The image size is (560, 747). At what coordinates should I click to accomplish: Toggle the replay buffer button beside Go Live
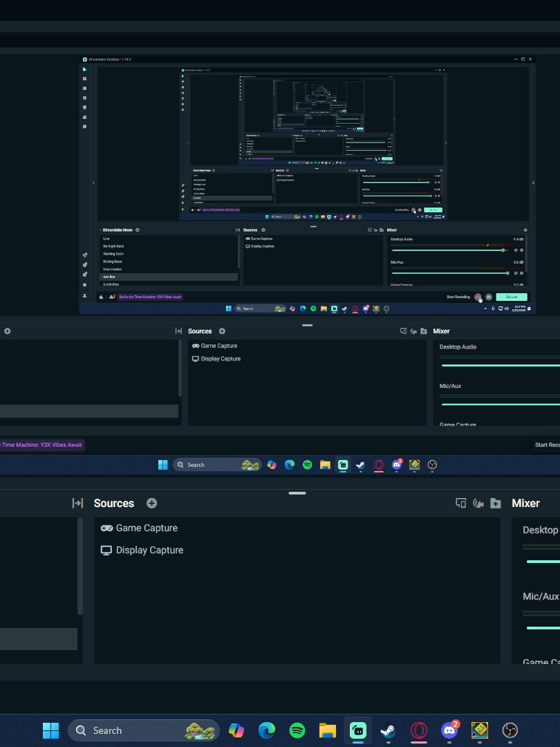point(489,297)
